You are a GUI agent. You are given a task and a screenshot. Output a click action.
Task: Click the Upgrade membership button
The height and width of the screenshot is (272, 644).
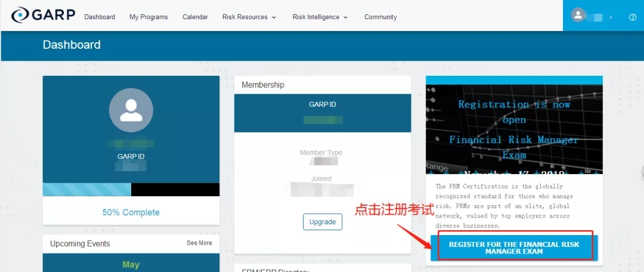point(323,222)
